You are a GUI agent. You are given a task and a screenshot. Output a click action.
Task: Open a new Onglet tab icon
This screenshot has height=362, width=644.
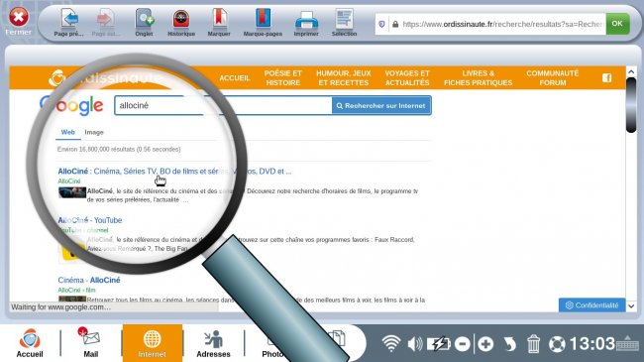coord(145,19)
